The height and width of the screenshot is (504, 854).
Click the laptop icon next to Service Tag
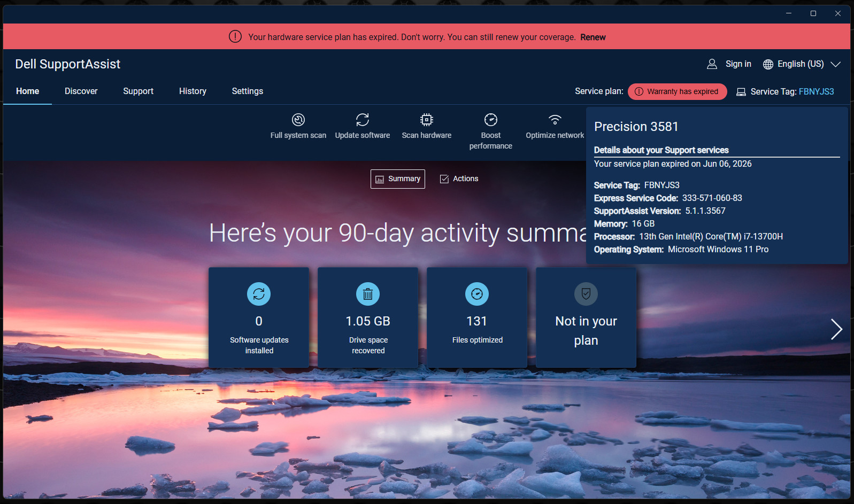coord(741,92)
